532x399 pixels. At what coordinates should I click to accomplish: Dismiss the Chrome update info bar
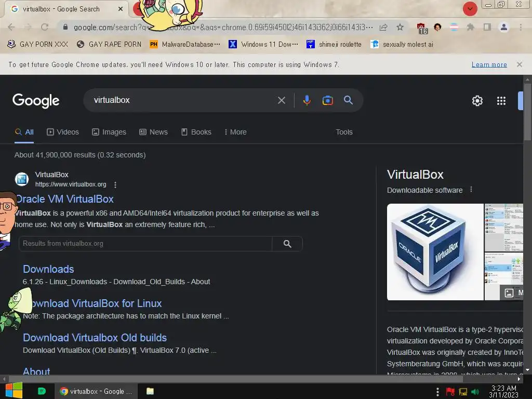pos(519,64)
